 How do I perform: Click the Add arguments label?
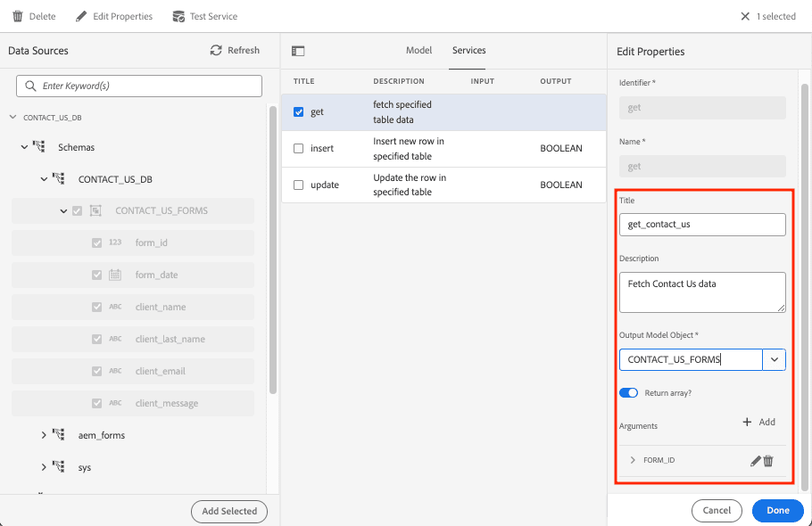[x=767, y=422]
